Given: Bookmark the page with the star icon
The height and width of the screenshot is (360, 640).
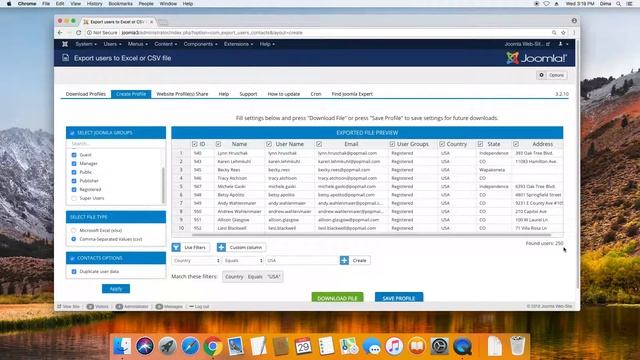Looking at the screenshot, I should tap(563, 33).
